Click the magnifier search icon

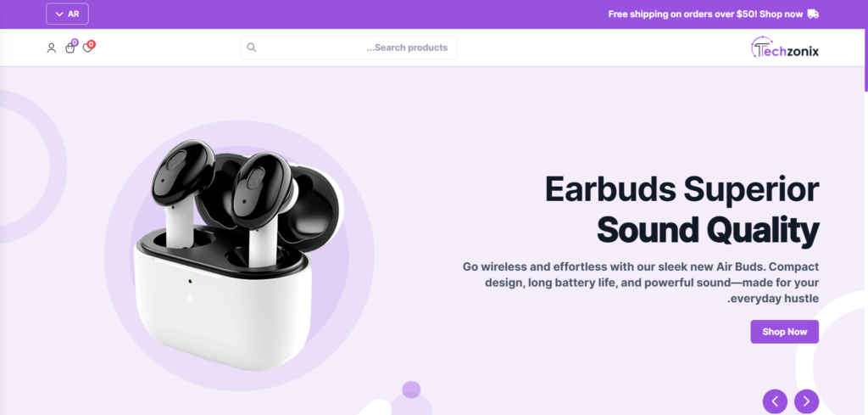coord(251,48)
